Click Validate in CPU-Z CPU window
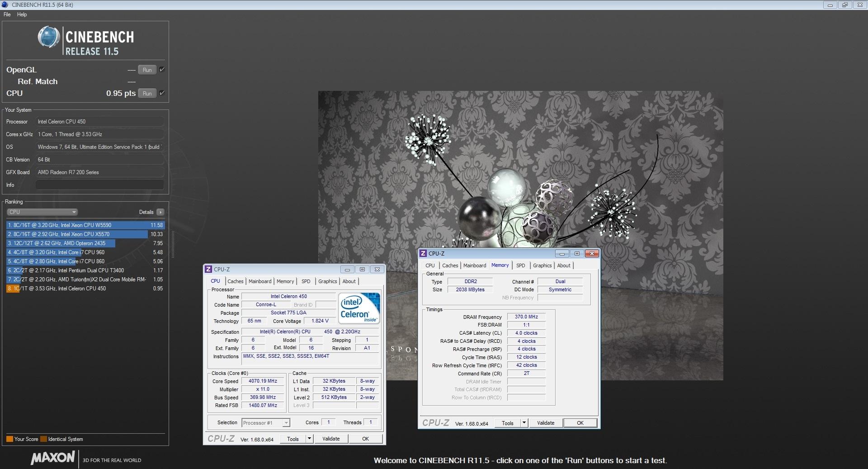Screen dimensions: 868x469 [x=331, y=439]
